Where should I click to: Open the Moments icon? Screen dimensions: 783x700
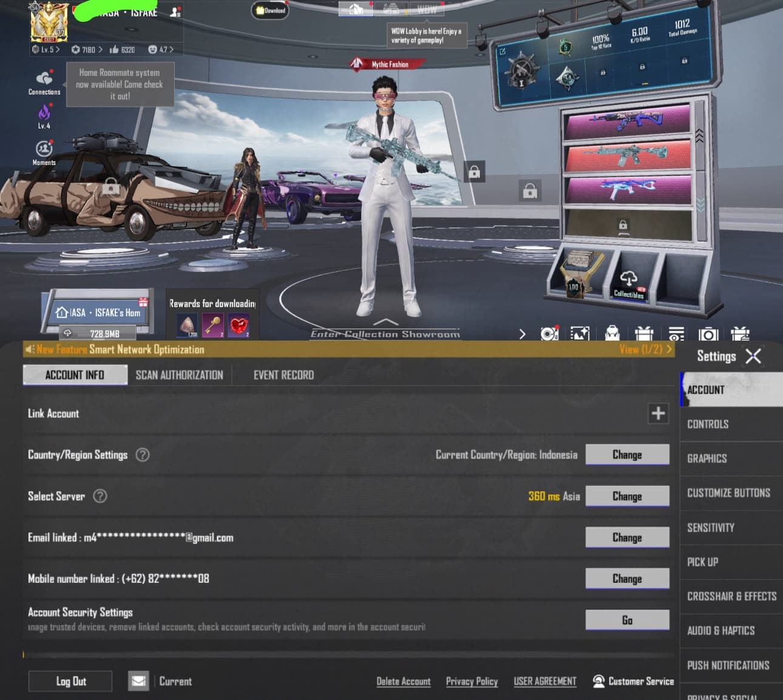tap(44, 149)
